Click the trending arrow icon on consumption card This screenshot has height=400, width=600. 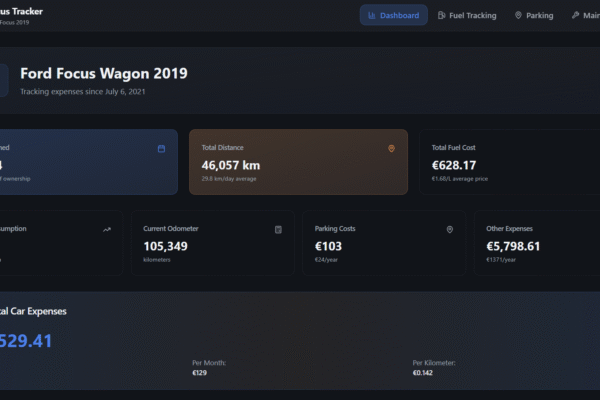(107, 229)
